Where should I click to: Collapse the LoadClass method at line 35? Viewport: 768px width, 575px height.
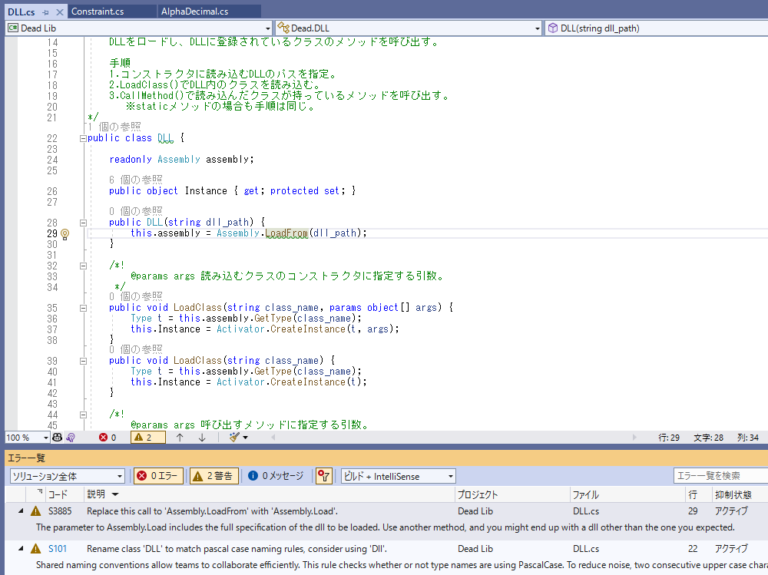coord(83,308)
